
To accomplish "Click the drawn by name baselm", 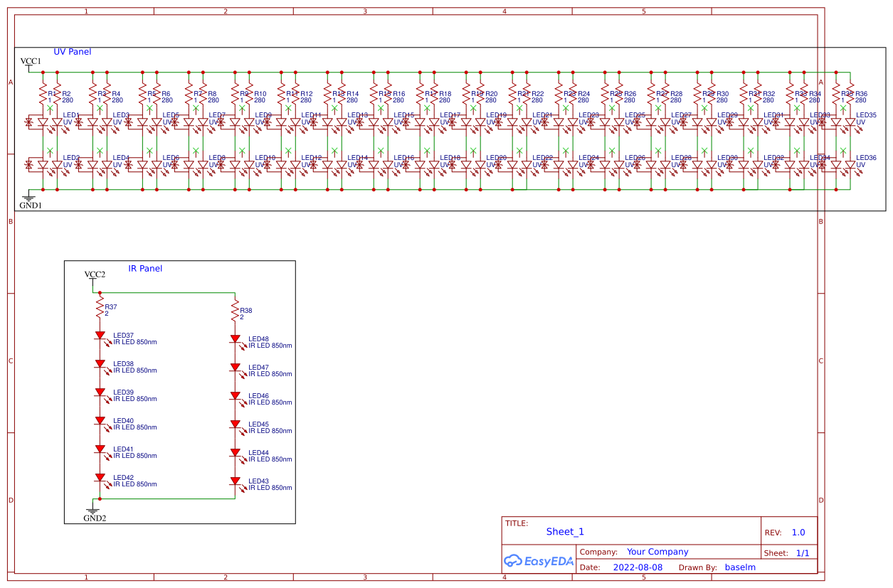I will [740, 567].
